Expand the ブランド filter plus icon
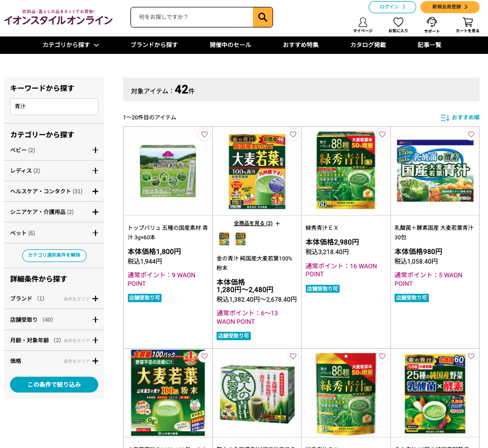 (x=95, y=298)
